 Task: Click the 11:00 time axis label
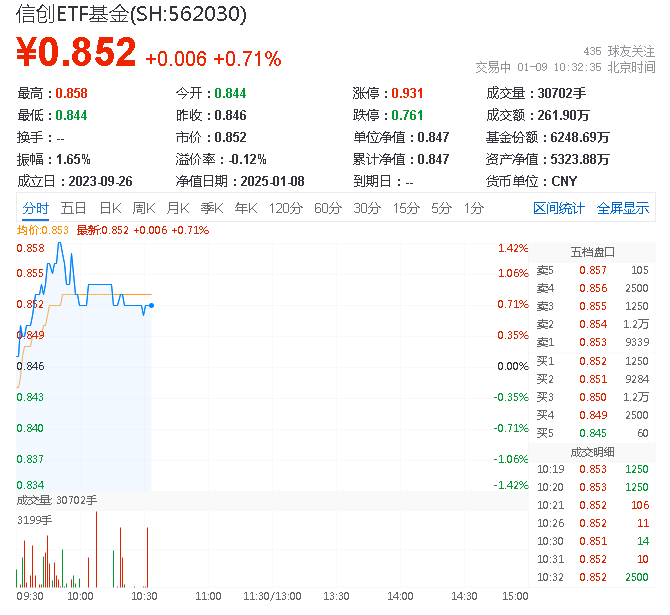[208, 596]
